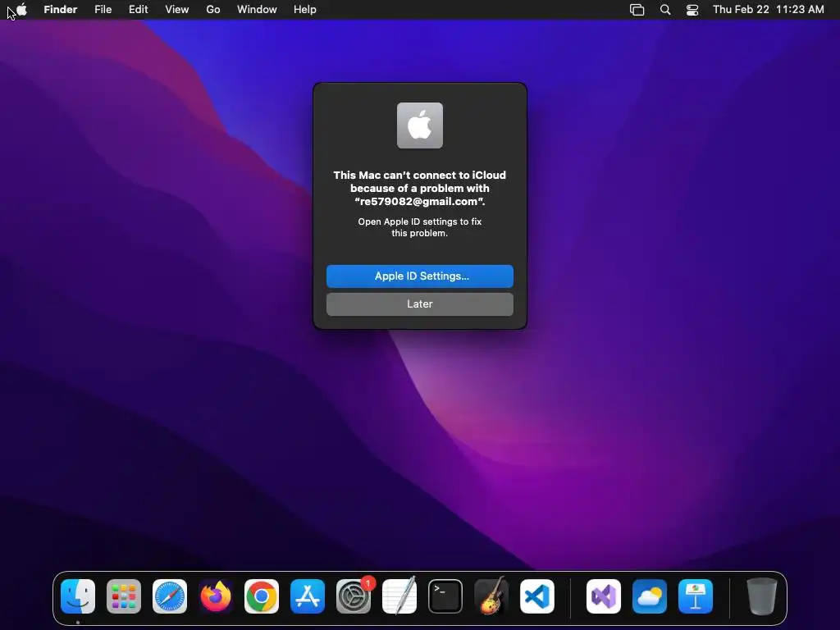Open blue Visual Studio Code icon
The image size is (840, 630).
[537, 596]
